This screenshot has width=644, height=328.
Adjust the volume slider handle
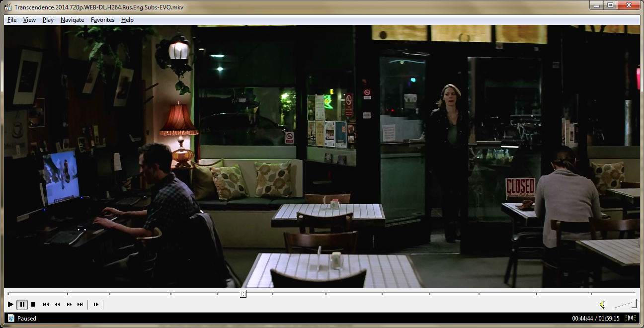pyautogui.click(x=634, y=304)
